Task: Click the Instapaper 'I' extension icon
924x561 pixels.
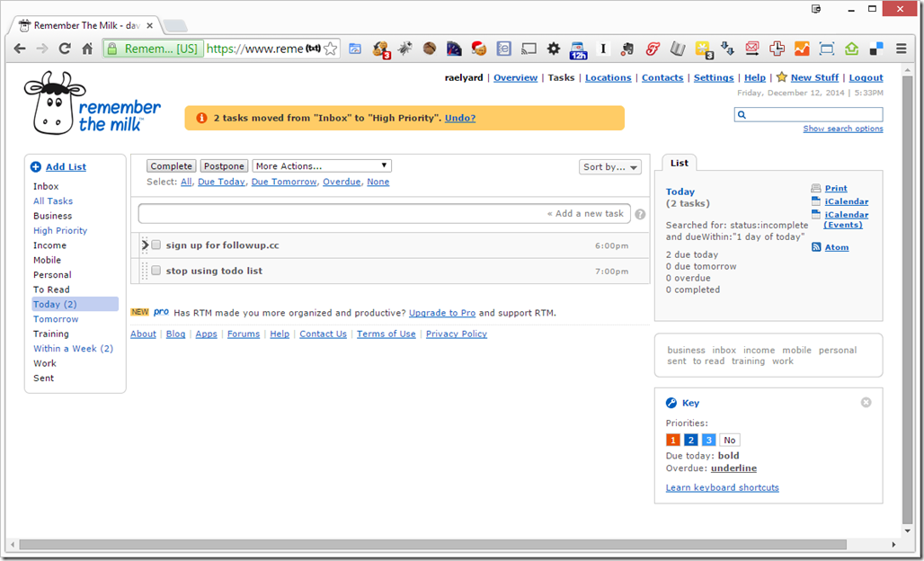Action: click(x=603, y=49)
